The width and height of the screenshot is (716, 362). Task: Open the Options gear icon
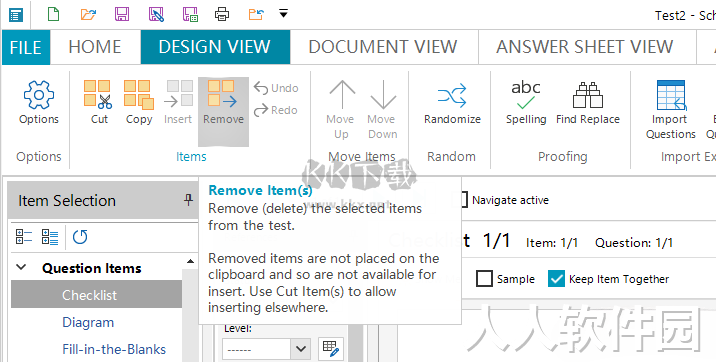[x=39, y=103]
